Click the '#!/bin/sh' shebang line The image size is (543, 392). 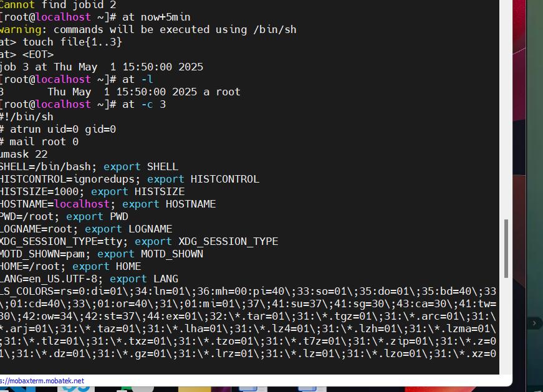click(27, 117)
